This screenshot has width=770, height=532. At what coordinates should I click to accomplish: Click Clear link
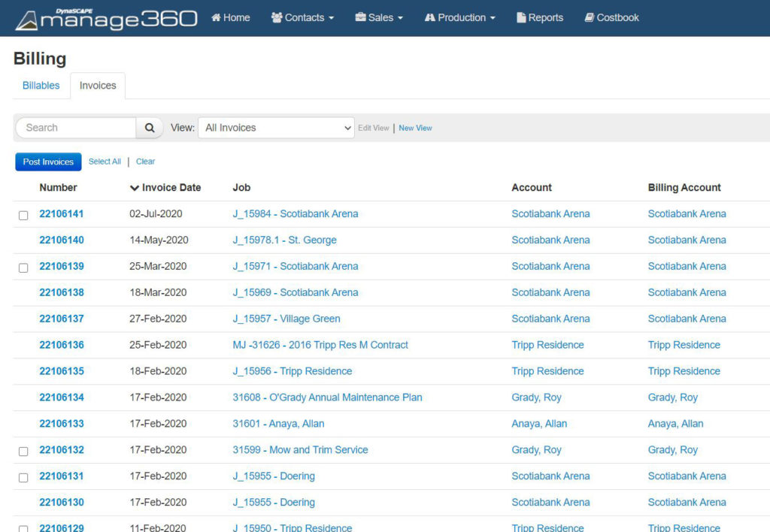point(145,162)
